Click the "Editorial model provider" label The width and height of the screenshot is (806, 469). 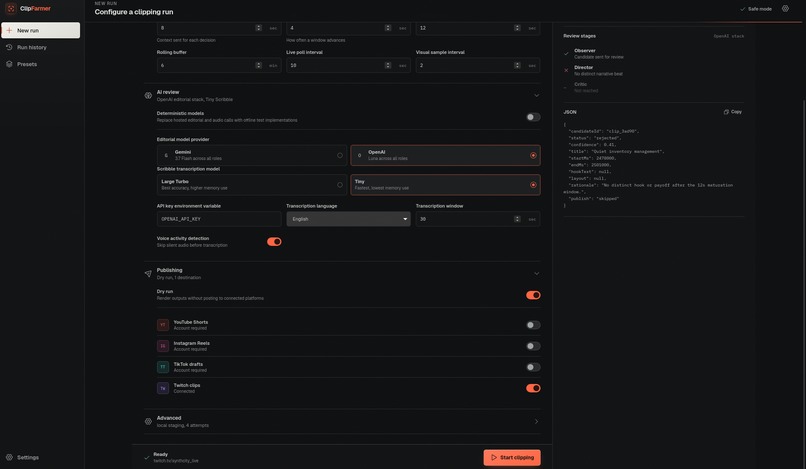[x=183, y=139]
